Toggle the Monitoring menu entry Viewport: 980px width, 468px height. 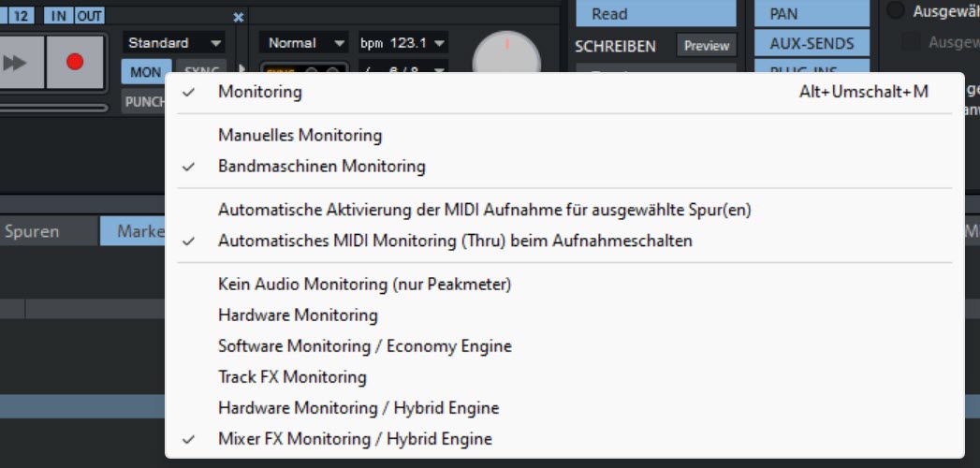(564, 92)
